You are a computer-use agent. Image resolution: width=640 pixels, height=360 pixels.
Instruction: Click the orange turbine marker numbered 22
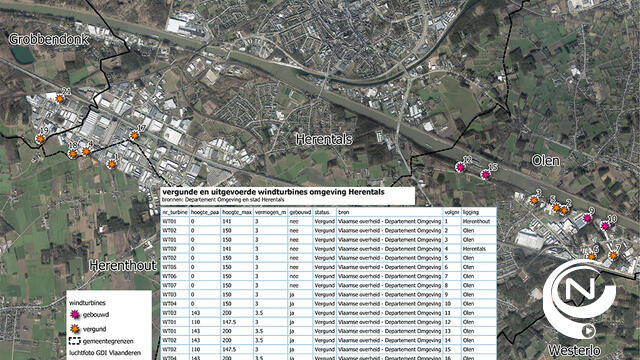(x=60, y=99)
